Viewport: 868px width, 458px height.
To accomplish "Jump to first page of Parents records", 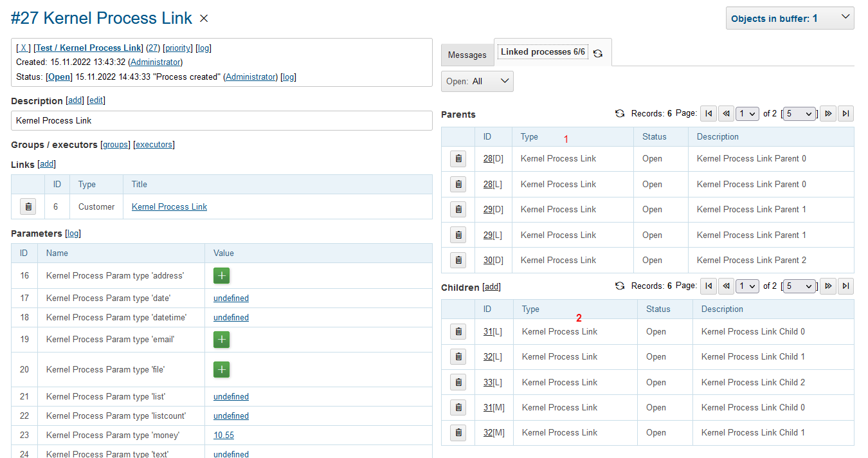I will point(709,113).
